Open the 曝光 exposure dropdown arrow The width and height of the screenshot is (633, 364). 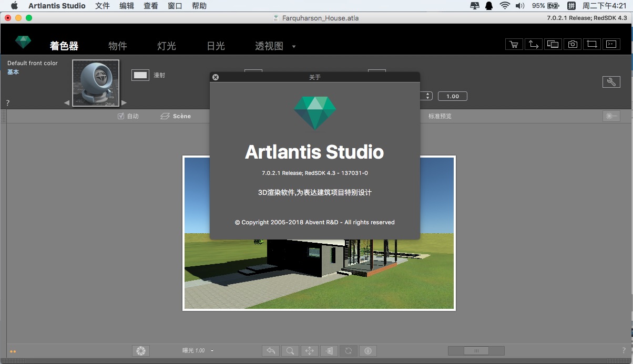[212, 350]
